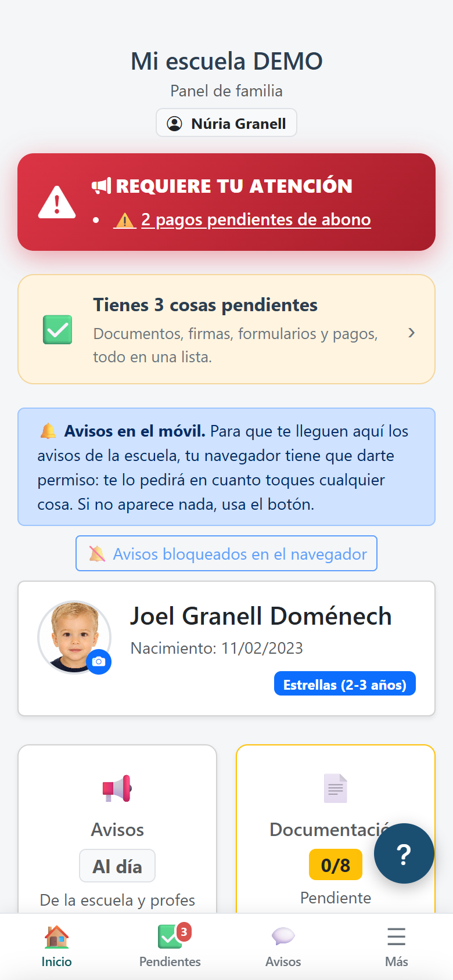453x980 pixels.
Task: Click the Mi escuela DEMO title
Action: coord(227,61)
